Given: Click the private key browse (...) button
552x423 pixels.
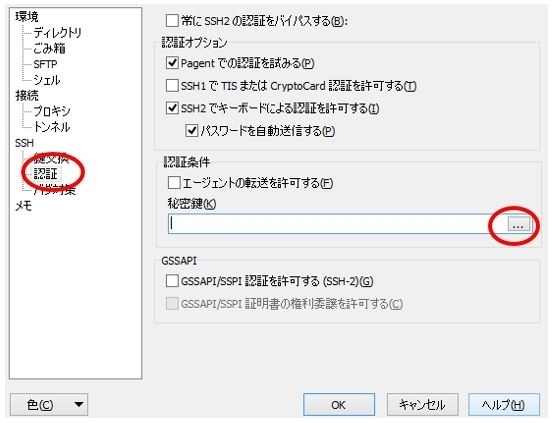Looking at the screenshot, I should coord(519,224).
